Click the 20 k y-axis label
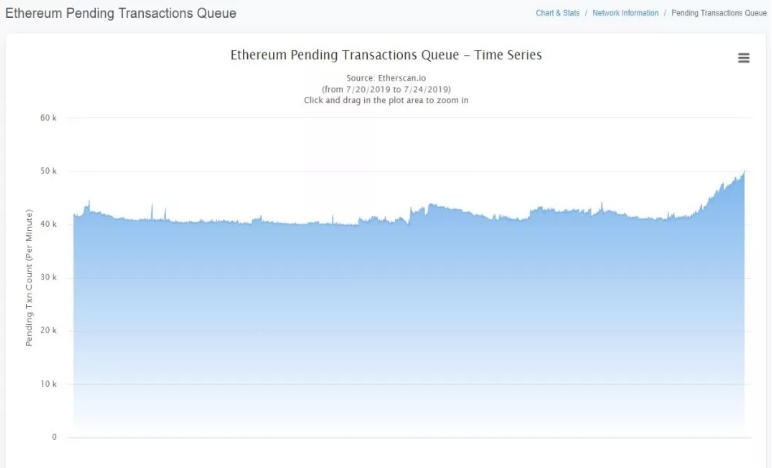The width and height of the screenshot is (772, 468). [x=48, y=330]
